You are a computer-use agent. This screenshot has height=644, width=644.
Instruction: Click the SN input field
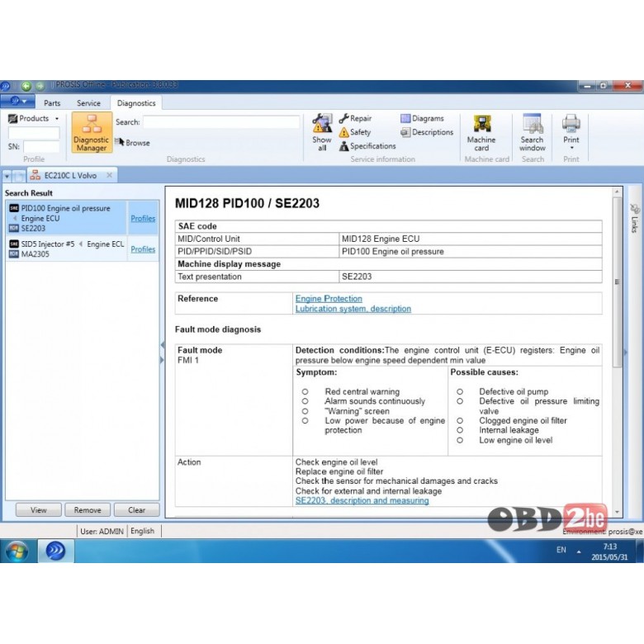[41, 147]
